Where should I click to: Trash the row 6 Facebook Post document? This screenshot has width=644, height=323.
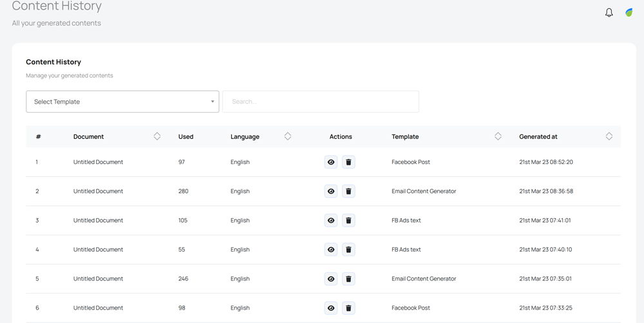coord(348,308)
